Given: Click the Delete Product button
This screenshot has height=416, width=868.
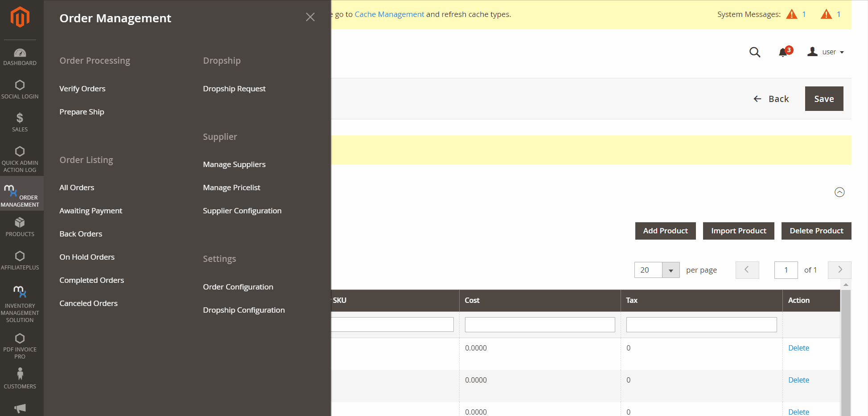Looking at the screenshot, I should click(816, 231).
